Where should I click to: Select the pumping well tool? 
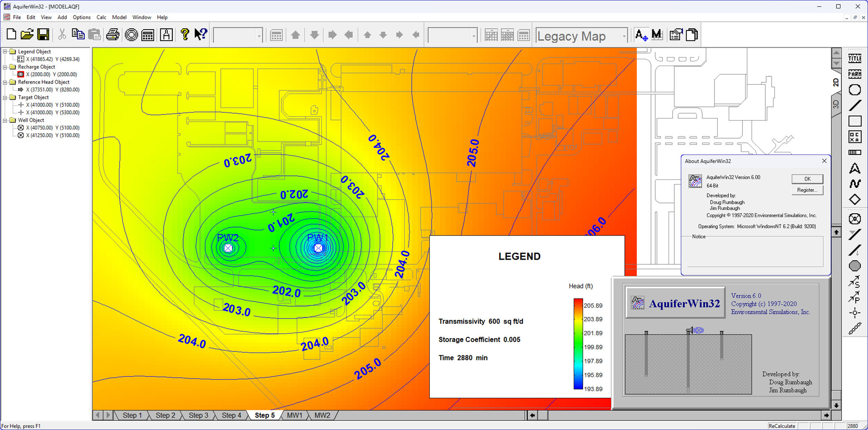coord(855,219)
